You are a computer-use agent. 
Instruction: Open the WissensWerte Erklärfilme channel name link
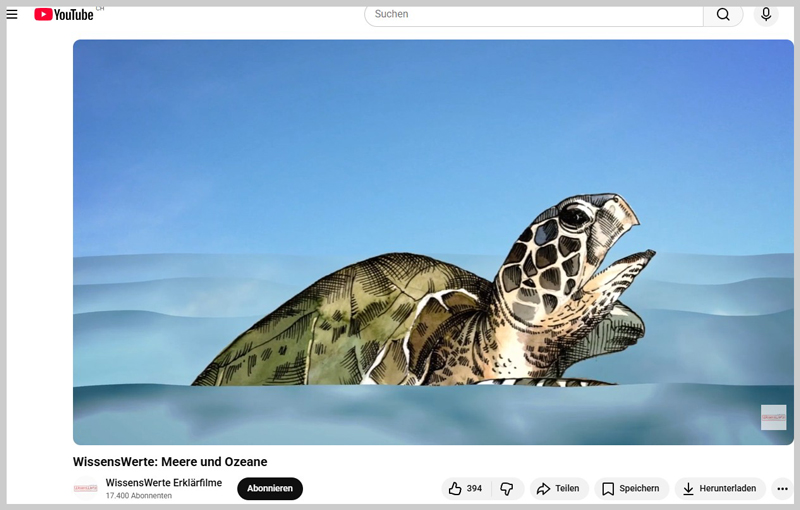point(163,483)
